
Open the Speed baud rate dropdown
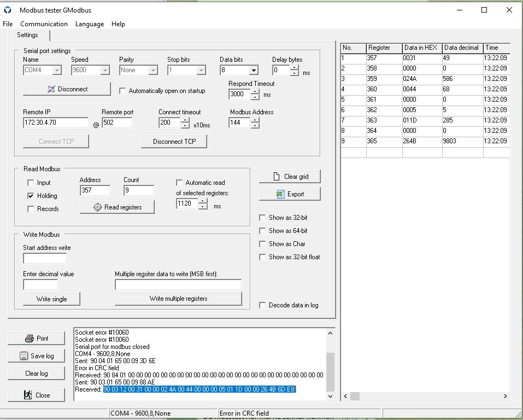point(105,70)
